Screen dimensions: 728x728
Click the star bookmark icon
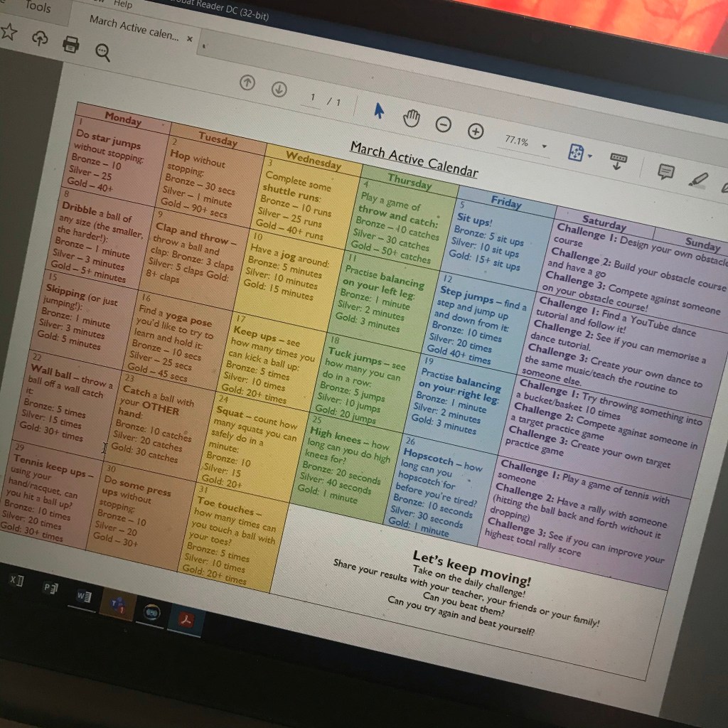pyautogui.click(x=9, y=31)
